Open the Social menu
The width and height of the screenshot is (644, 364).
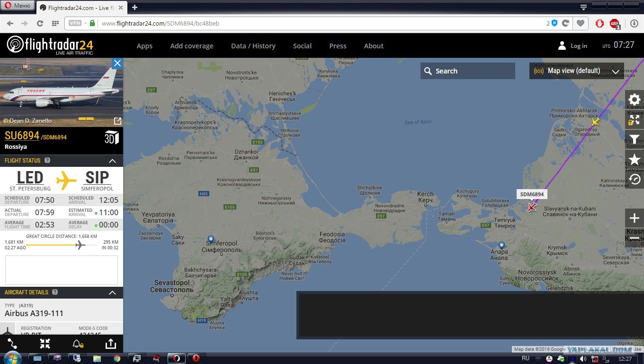click(x=302, y=46)
